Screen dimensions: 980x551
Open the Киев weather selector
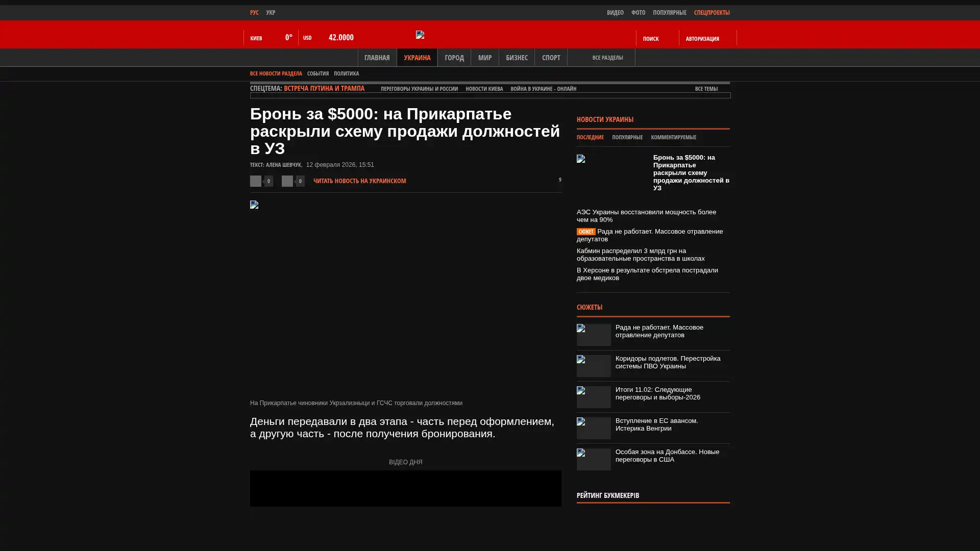coord(256,38)
